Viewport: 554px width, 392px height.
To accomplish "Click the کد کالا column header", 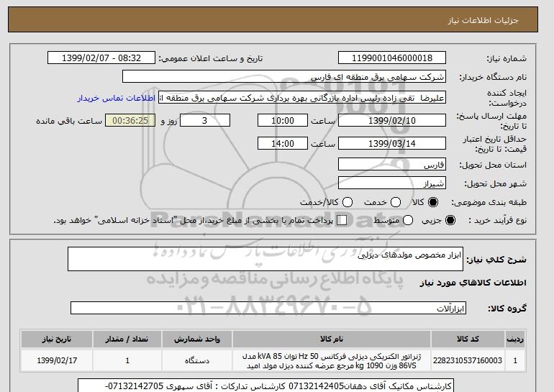I will click(x=468, y=339).
